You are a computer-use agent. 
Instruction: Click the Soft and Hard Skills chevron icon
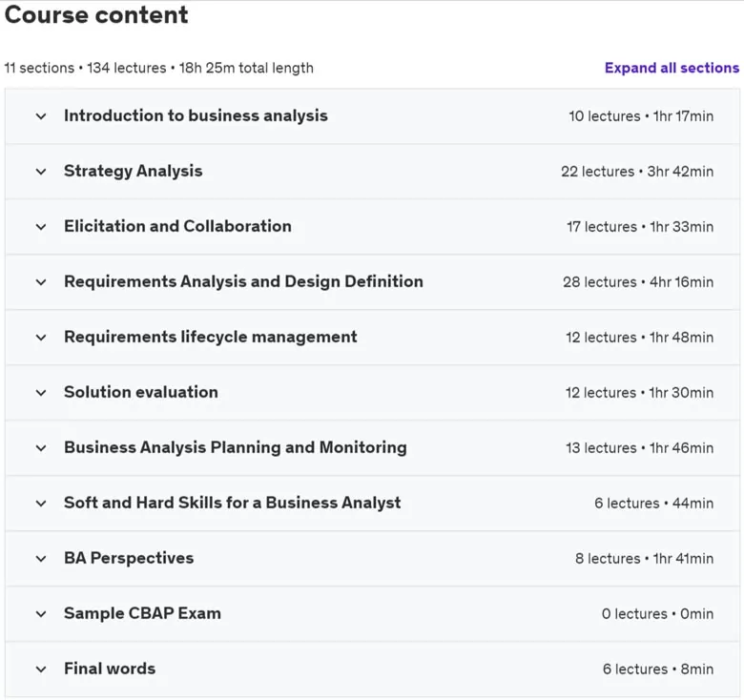pos(41,504)
